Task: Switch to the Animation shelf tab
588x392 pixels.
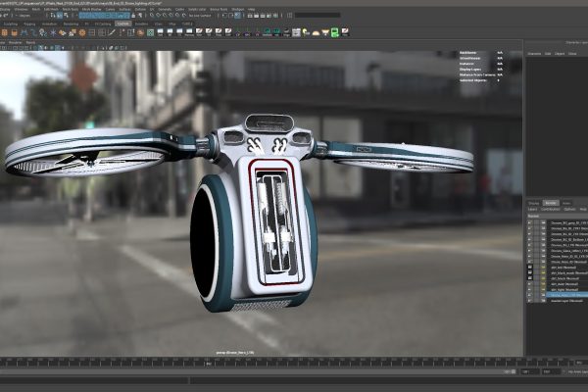Action: [x=49, y=24]
